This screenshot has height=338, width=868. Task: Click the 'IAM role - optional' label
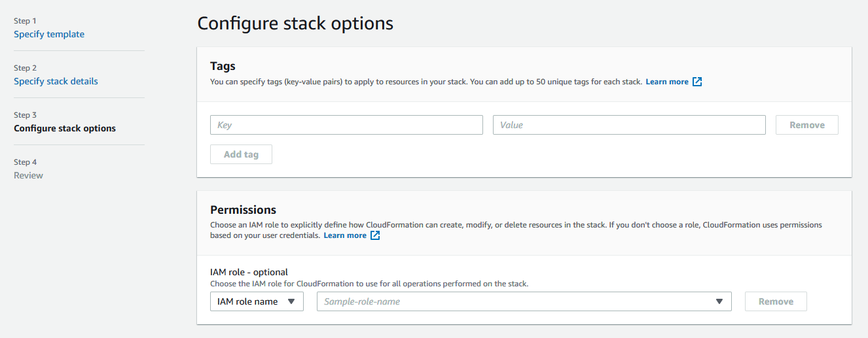click(x=249, y=272)
